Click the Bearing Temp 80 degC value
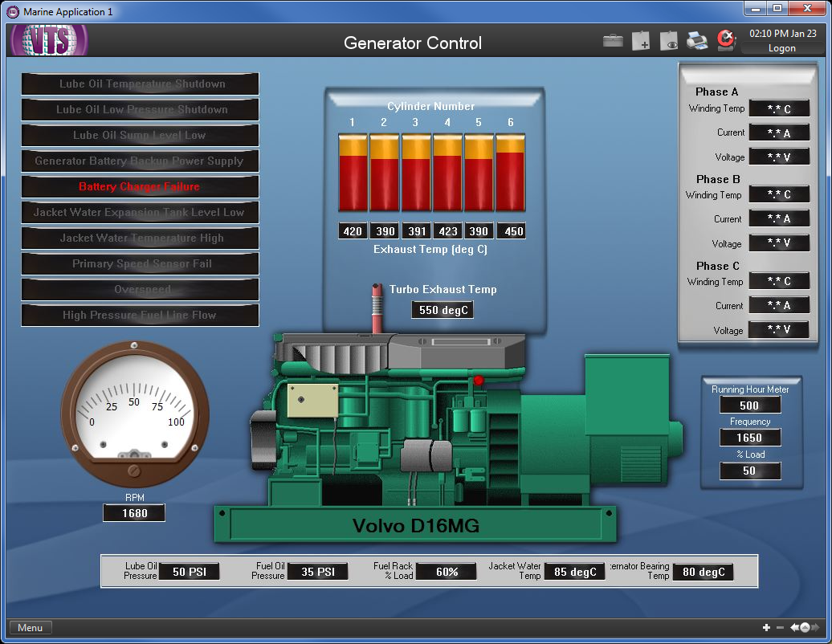 [704, 572]
